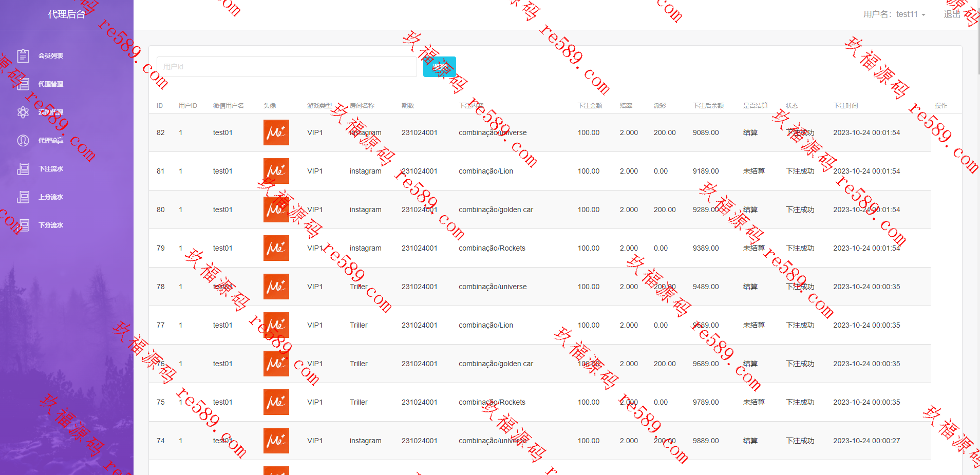Click the 退出 logout link
Screen dimensions: 980x475
click(x=952, y=14)
